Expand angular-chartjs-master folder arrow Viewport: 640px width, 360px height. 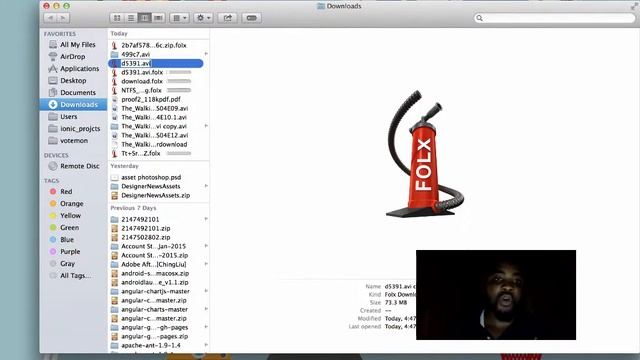pos(206,291)
